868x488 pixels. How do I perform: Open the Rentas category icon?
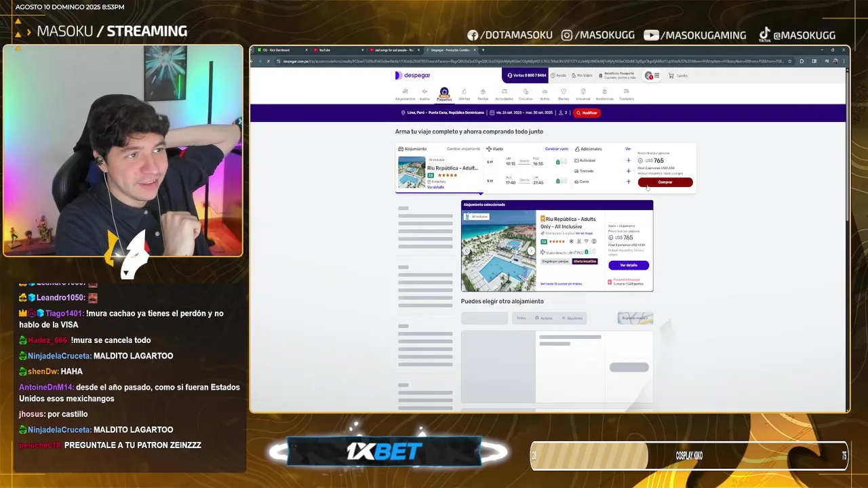(483, 94)
